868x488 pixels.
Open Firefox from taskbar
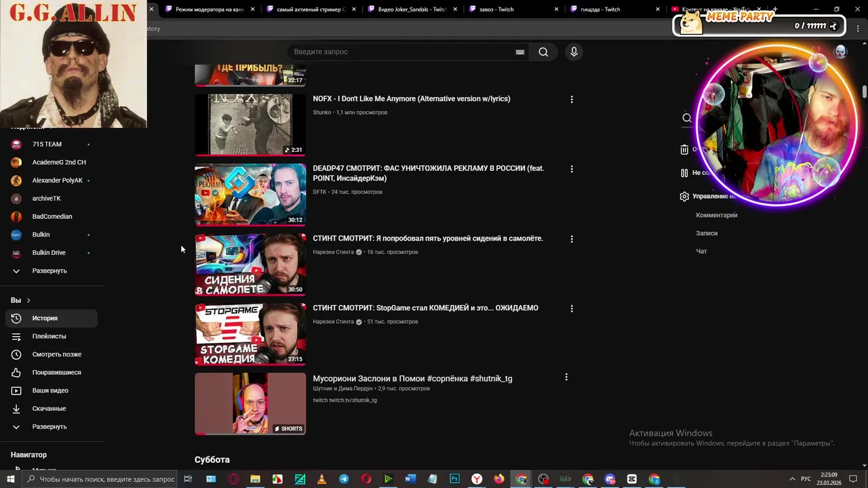coord(499,479)
